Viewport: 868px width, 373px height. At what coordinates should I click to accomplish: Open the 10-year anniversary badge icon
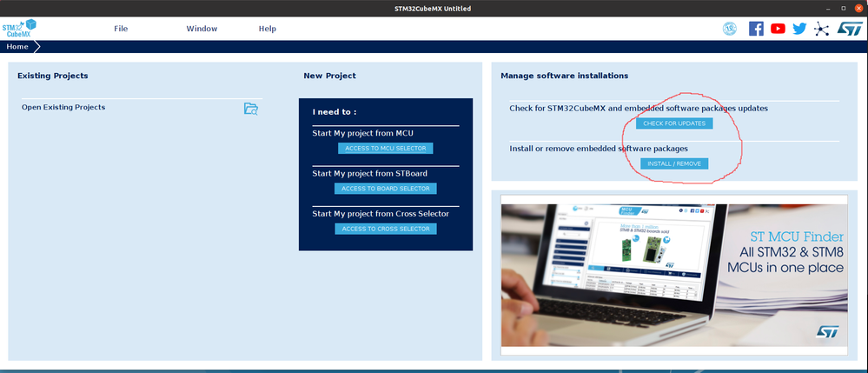730,29
